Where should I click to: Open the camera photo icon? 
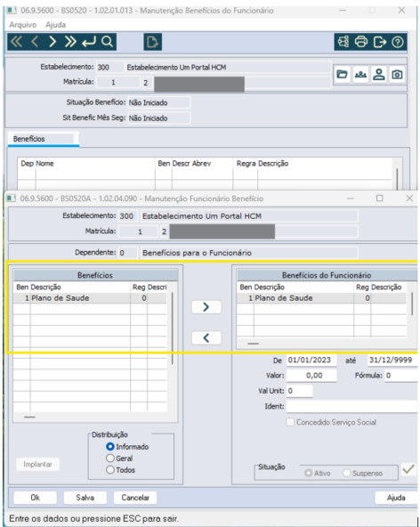pos(397,74)
